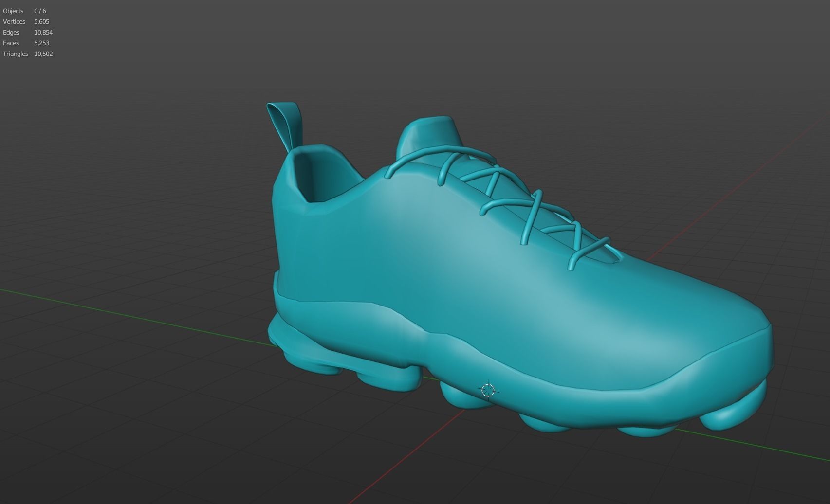Select the Objects count statistic text
This screenshot has width=830, height=504.
[24, 11]
